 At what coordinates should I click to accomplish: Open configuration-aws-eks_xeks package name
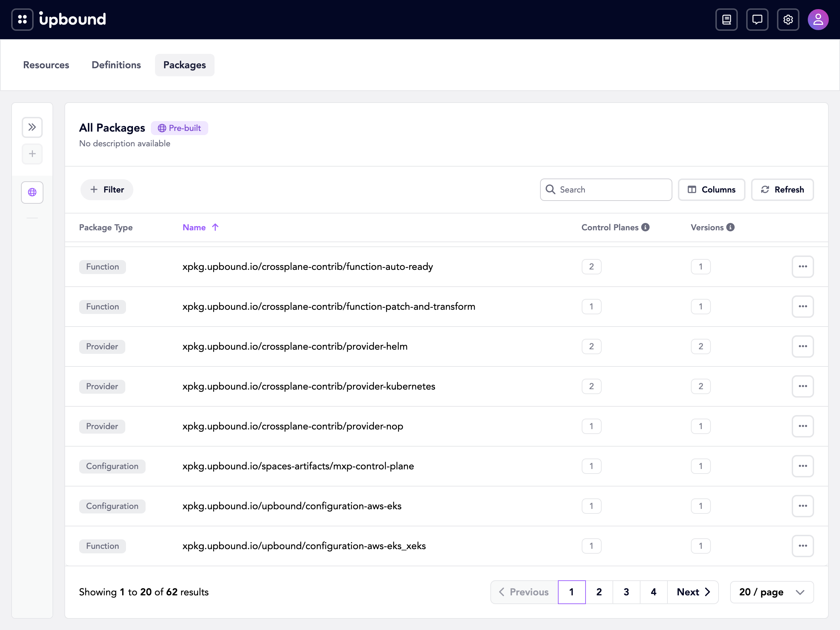(x=304, y=546)
